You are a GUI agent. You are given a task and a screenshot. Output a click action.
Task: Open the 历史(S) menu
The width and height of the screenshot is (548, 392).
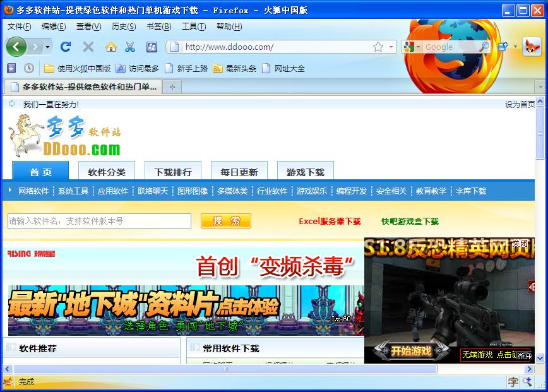124,27
